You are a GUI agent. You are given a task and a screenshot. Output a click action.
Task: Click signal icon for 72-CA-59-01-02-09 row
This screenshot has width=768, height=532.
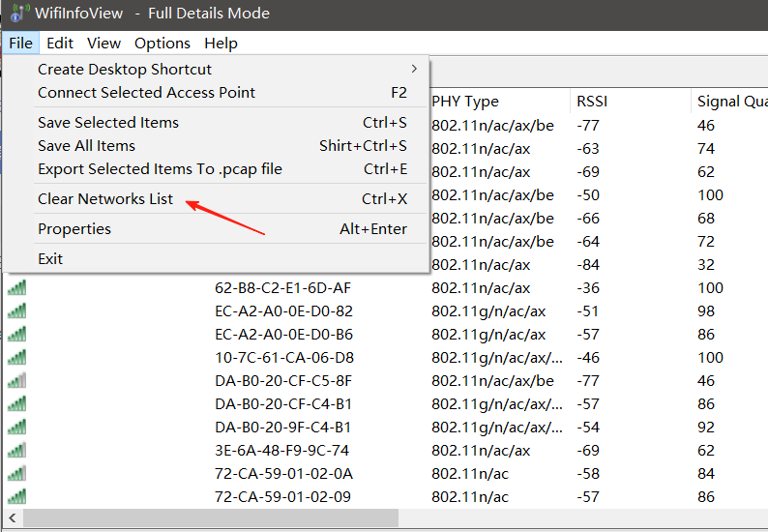[17, 497]
